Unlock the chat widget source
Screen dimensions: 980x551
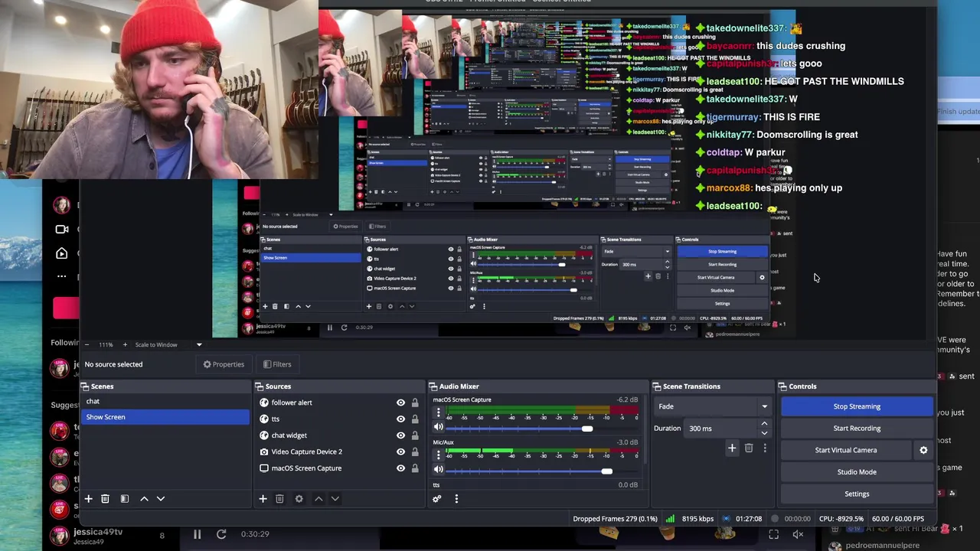415,435
